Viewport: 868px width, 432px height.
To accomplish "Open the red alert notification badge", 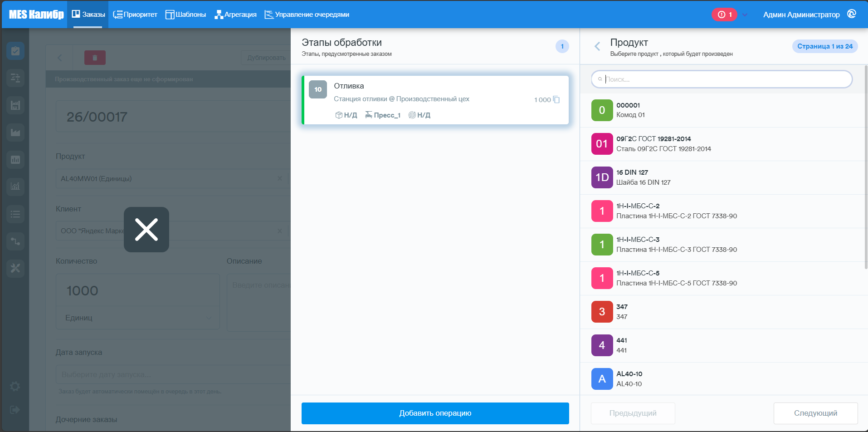I will (724, 15).
